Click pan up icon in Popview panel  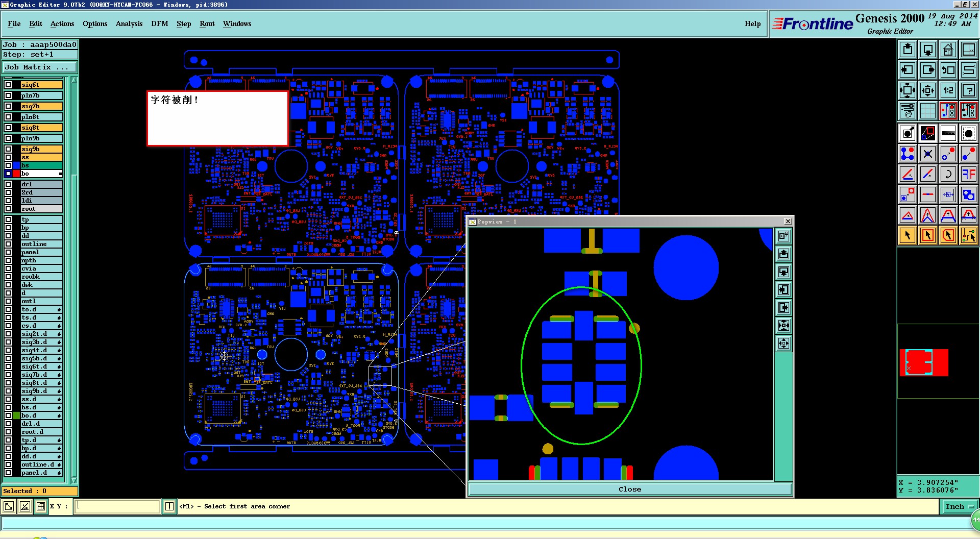[x=783, y=254]
